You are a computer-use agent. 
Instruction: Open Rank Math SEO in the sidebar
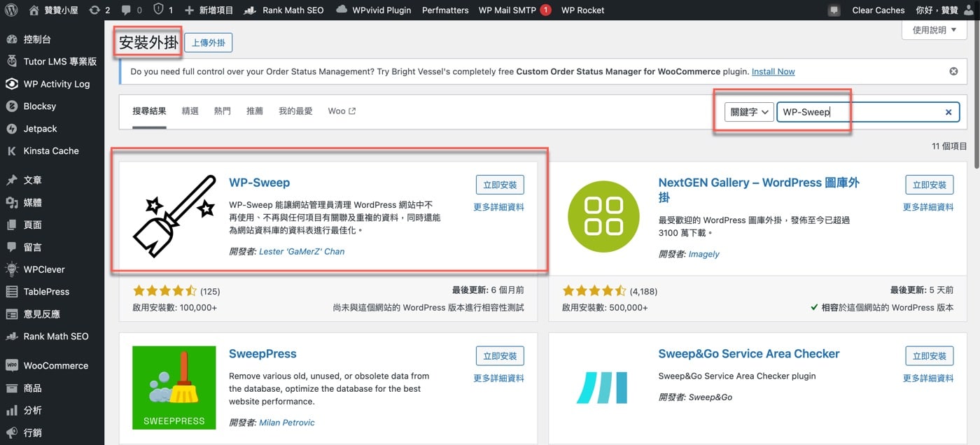(52, 337)
